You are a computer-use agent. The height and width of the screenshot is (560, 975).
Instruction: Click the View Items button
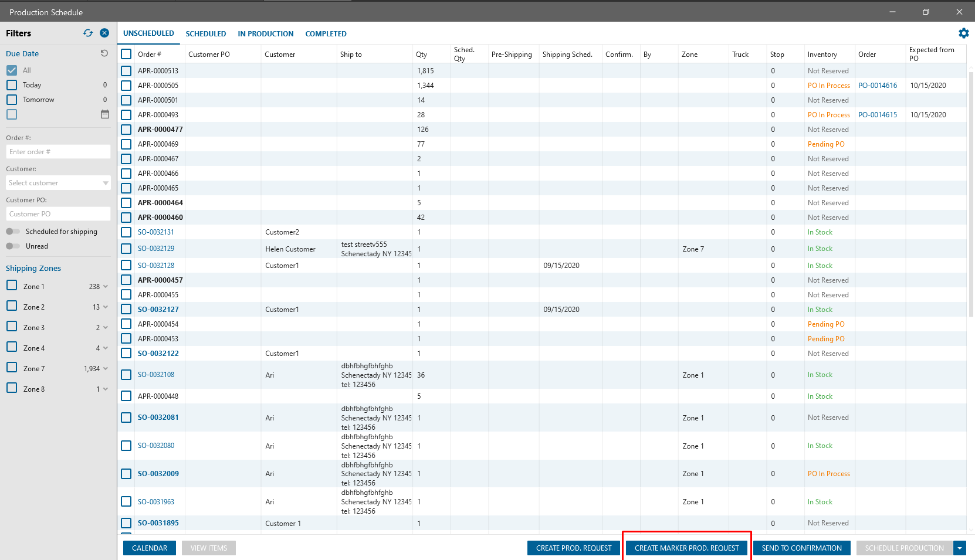click(209, 548)
